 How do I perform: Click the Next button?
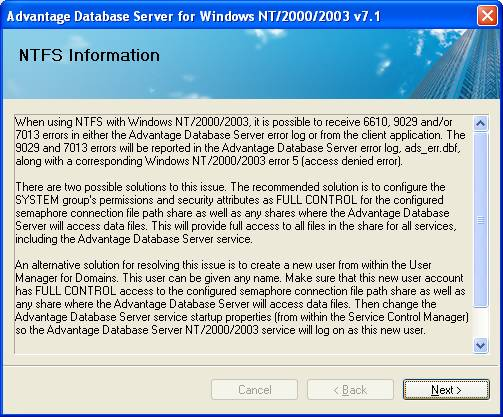446,389
